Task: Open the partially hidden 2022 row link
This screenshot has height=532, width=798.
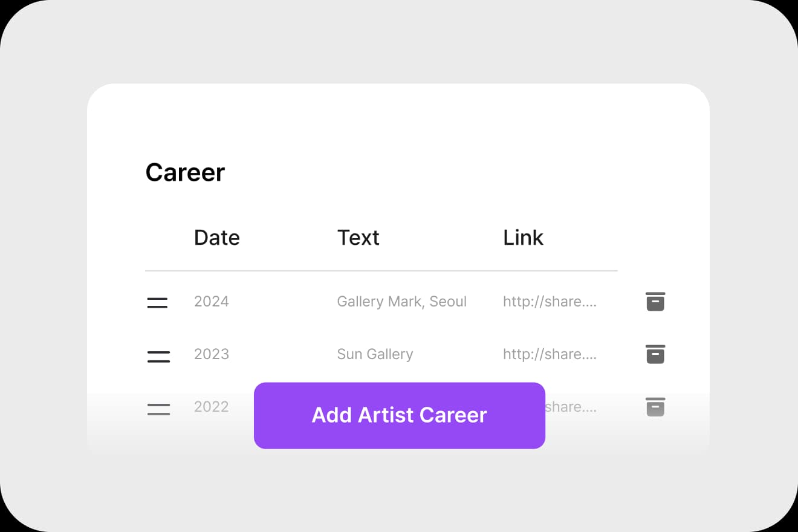Action: click(571, 407)
